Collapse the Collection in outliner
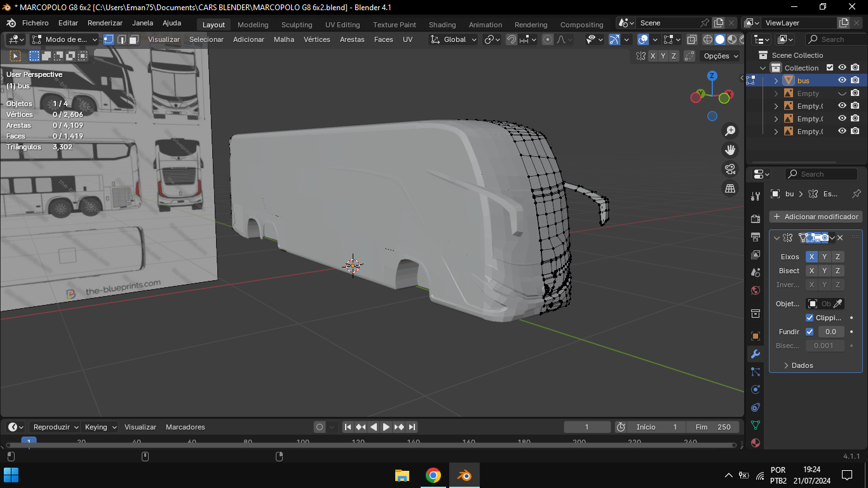Image resolution: width=868 pixels, height=488 pixels. tap(763, 68)
